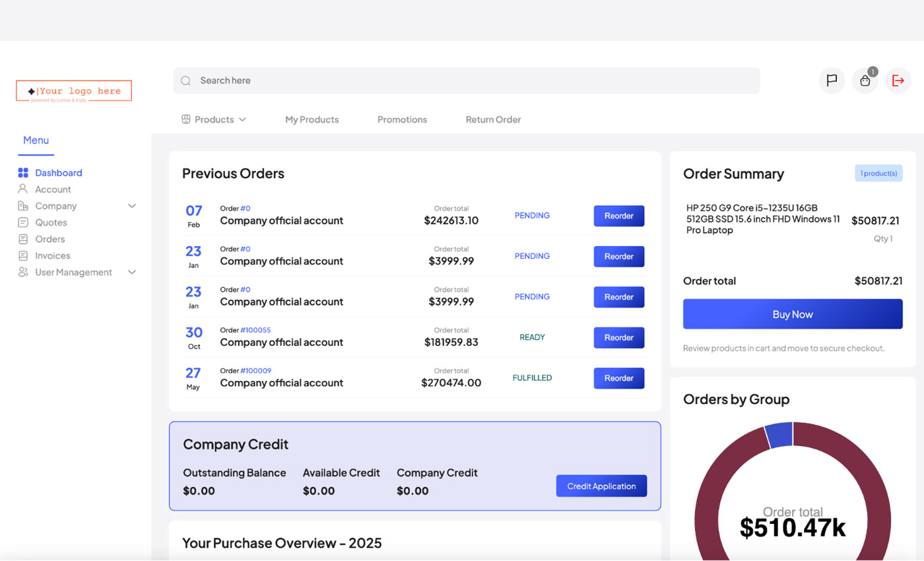Viewport: 924px width, 561px height.
Task: Open the Products dropdown arrow
Action: point(242,119)
